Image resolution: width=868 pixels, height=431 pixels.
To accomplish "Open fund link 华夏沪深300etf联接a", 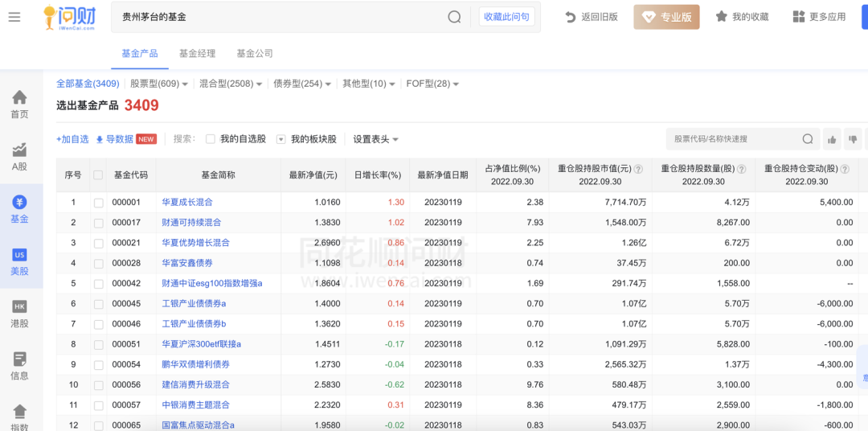I will coord(202,344).
